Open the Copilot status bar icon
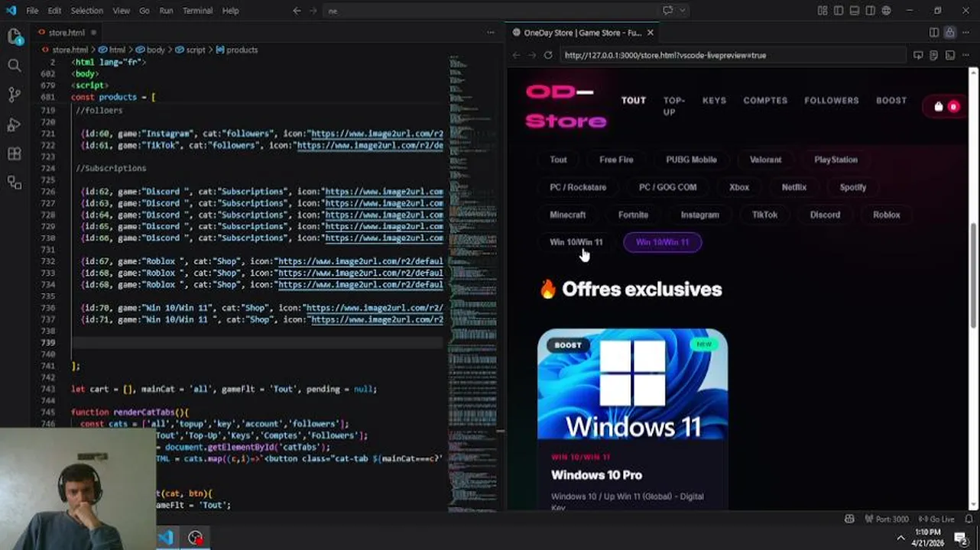 pos(849,519)
